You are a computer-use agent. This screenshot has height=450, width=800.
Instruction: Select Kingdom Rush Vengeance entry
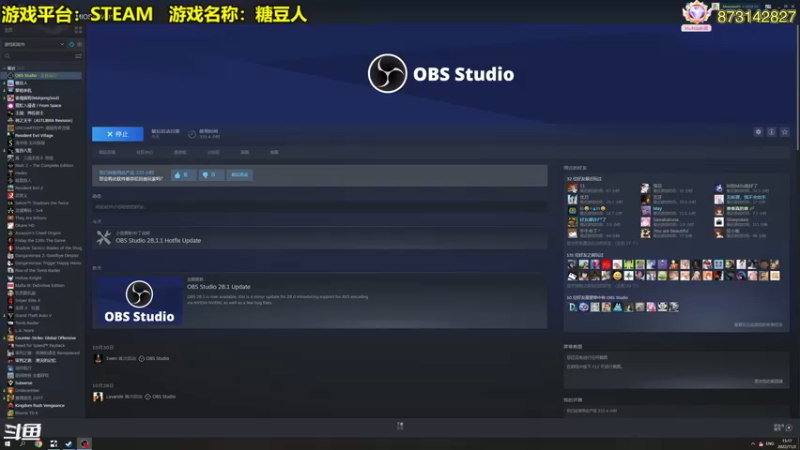[40, 406]
